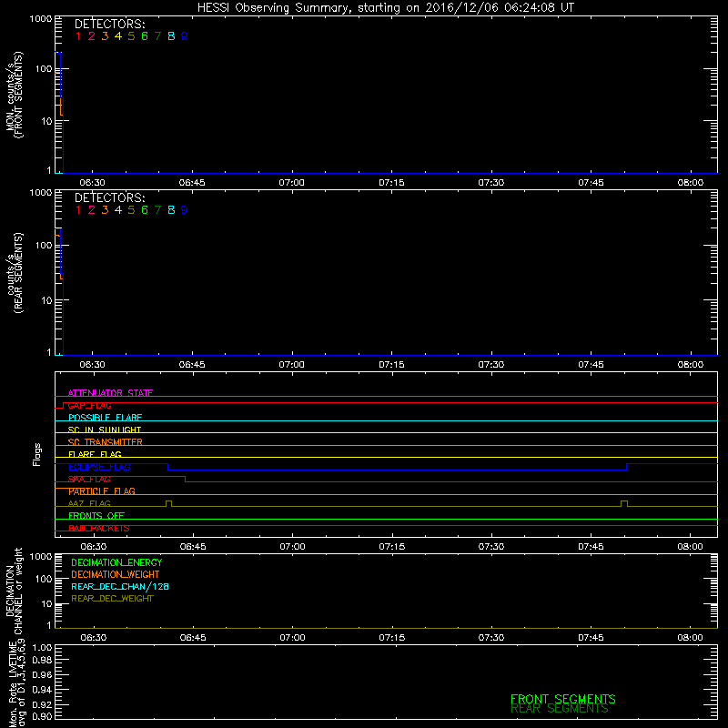728x728 pixels.
Task: Select the ECLIPSE_FLAG label
Action: coord(99,467)
